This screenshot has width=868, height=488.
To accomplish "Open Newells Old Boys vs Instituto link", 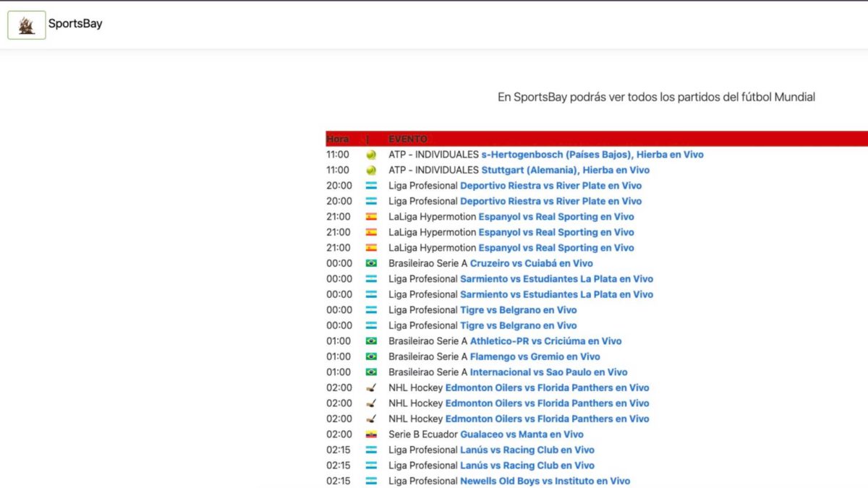I will [x=545, y=481].
